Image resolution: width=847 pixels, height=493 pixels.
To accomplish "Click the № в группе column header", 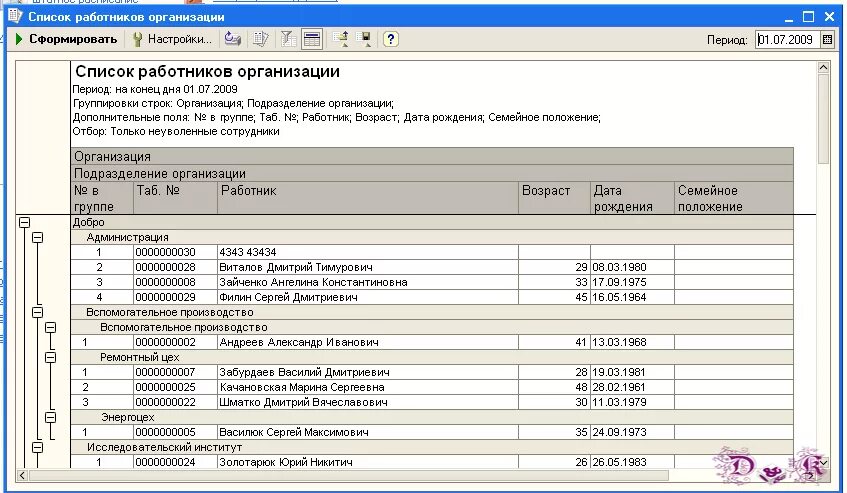I will [x=102, y=198].
